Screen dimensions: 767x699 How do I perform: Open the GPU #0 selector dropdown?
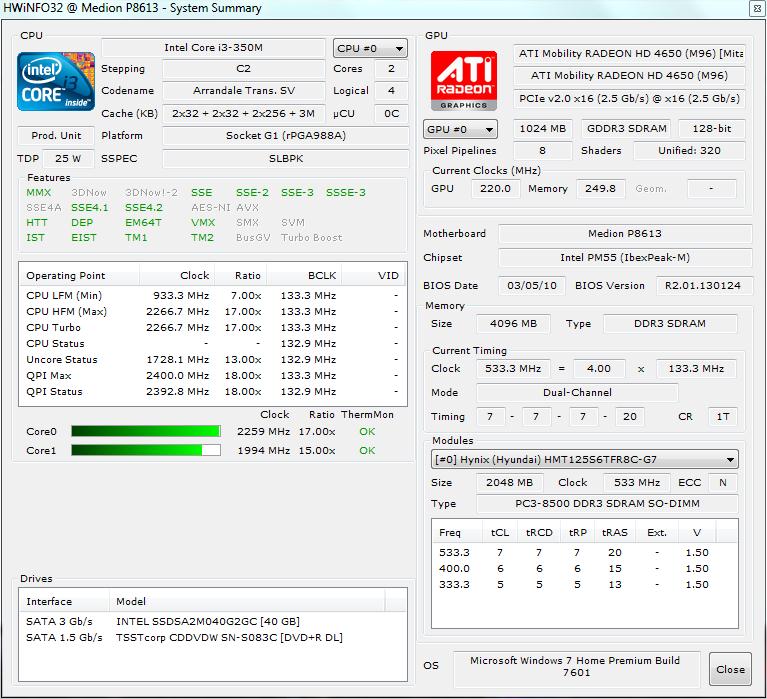(x=460, y=130)
